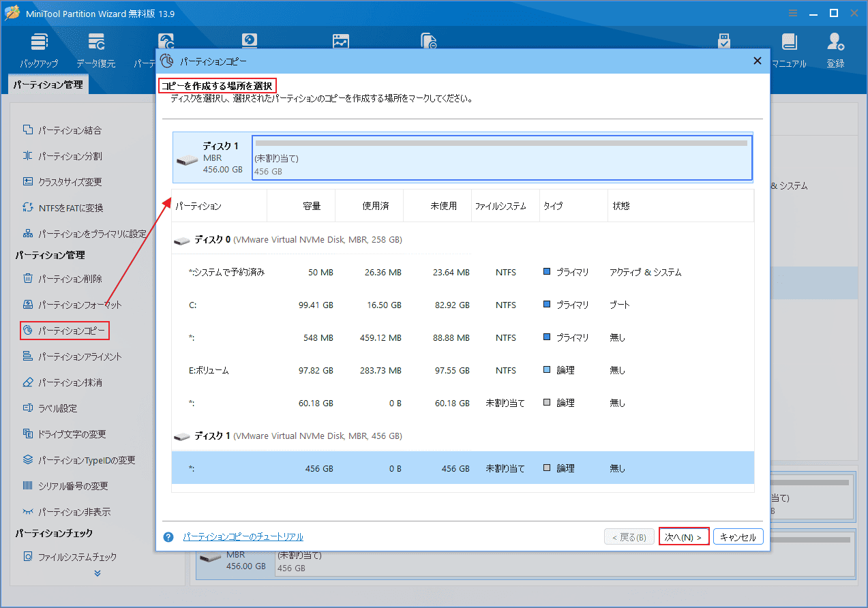
Task: Sort by the Type column header
Action: pyautogui.click(x=574, y=206)
